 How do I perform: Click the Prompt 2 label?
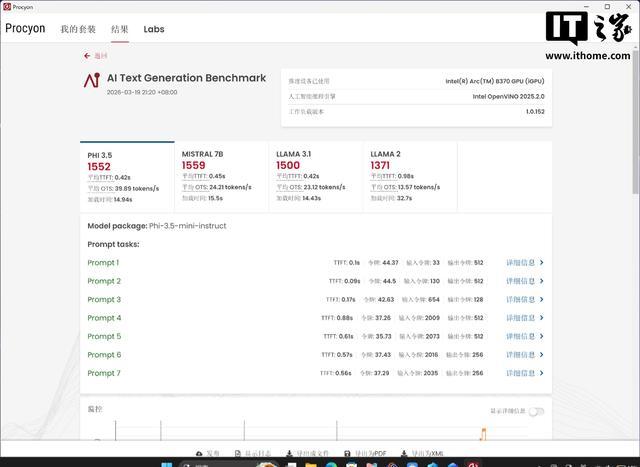coord(104,281)
